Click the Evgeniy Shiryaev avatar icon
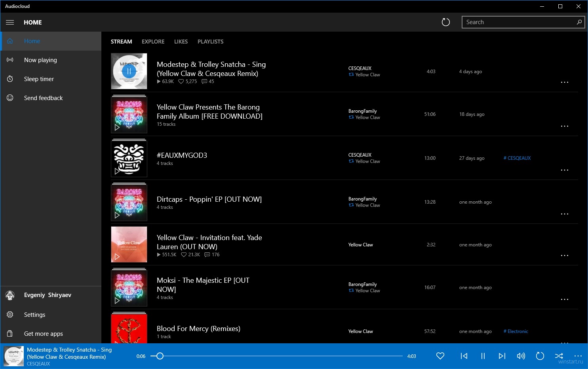Image resolution: width=588 pixels, height=369 pixels. (10, 295)
